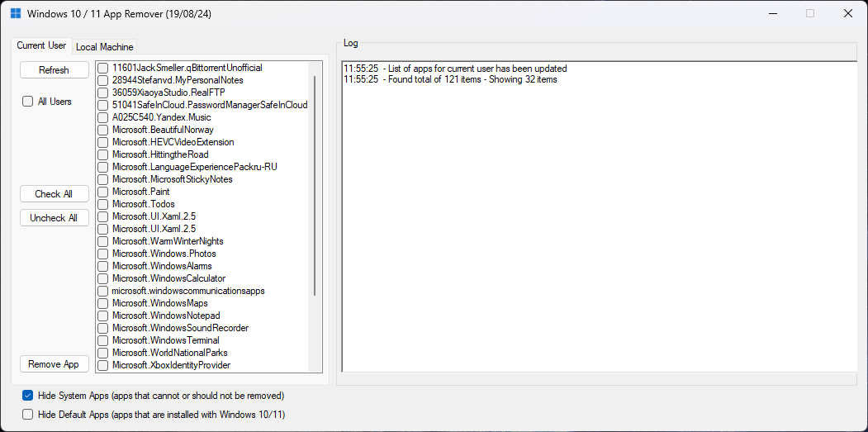Select the Microsoft.WindowsNotepad checkbox

pyautogui.click(x=102, y=316)
